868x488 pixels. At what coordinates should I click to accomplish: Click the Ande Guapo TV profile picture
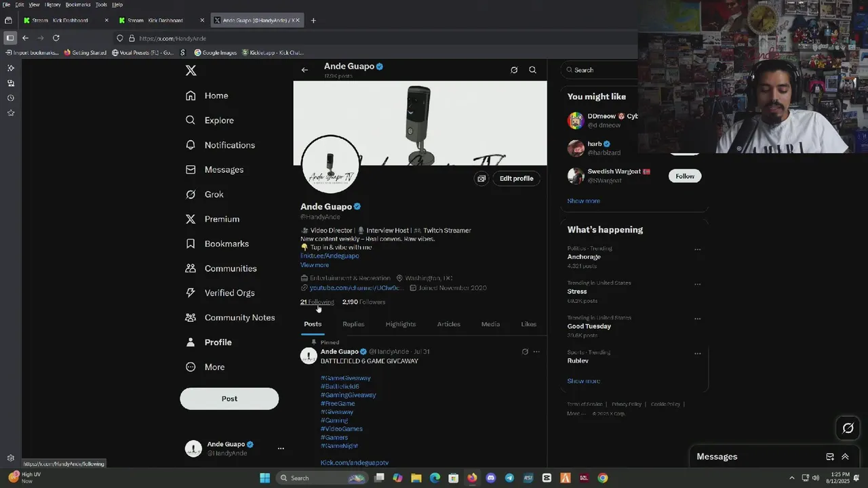[x=330, y=165]
